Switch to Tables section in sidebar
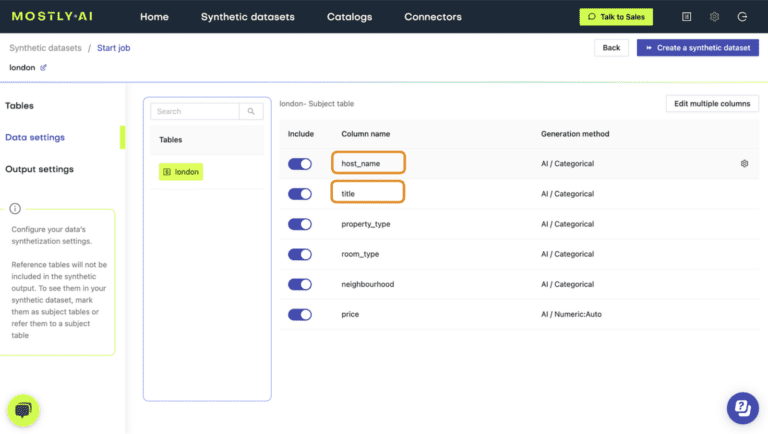The width and height of the screenshot is (768, 434). pyautogui.click(x=20, y=106)
